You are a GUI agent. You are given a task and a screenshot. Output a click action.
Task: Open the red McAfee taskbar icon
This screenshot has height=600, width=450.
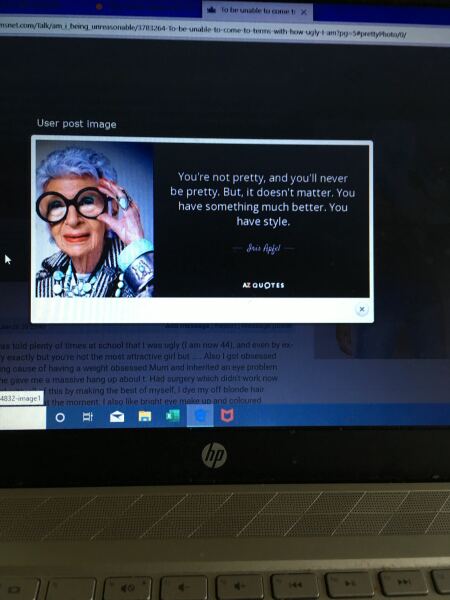click(x=227, y=416)
